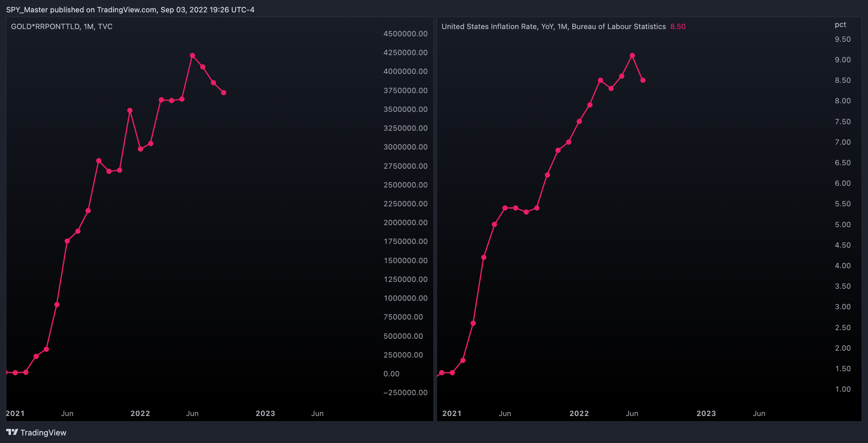This screenshot has height=443, width=868.
Task: Click the 4500000.00 price axis label
Action: [406, 34]
